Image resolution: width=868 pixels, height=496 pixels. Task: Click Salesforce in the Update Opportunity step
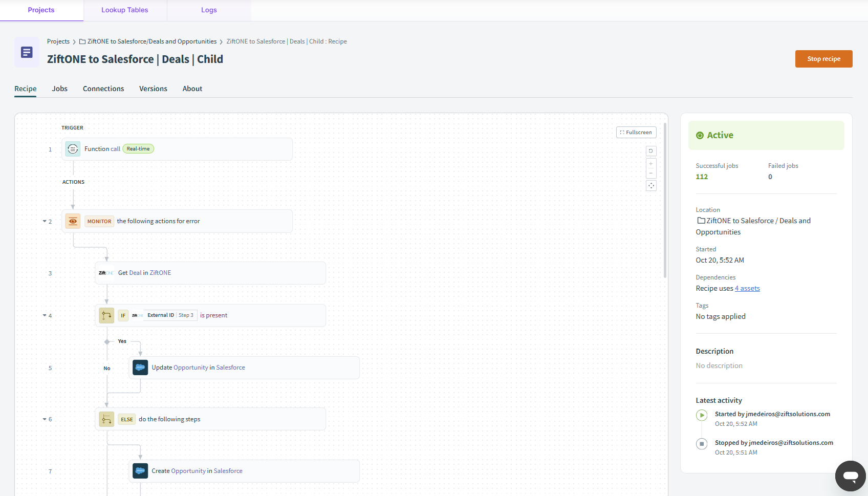coord(230,368)
